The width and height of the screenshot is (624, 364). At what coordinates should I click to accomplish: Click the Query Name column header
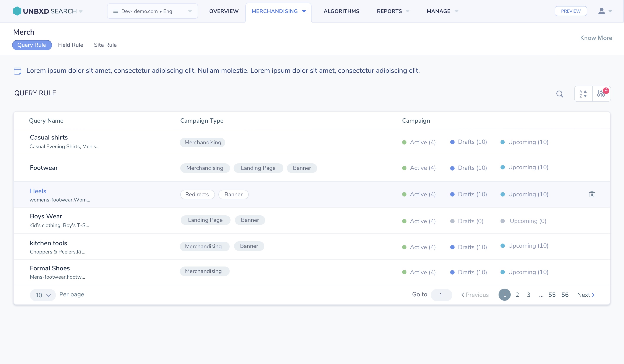pos(46,121)
